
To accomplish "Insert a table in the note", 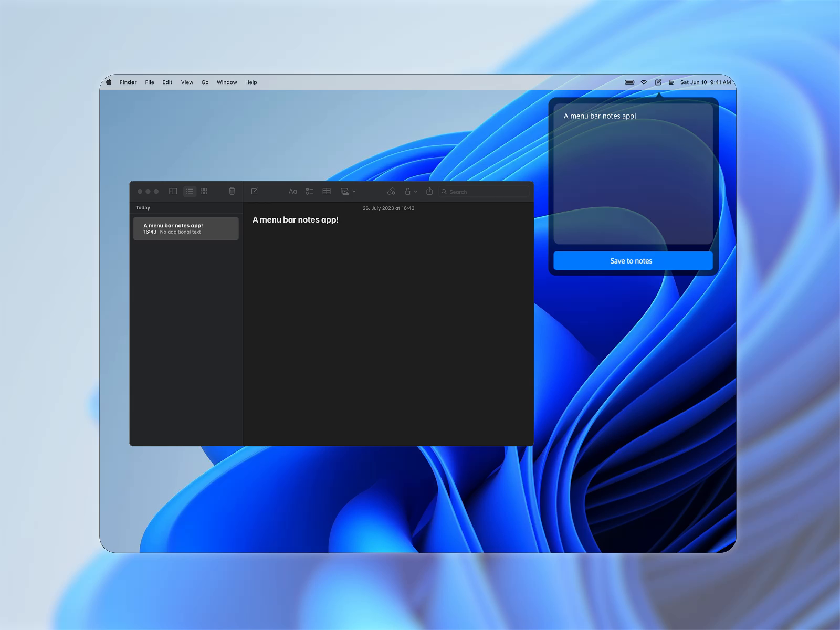I will [x=327, y=192].
